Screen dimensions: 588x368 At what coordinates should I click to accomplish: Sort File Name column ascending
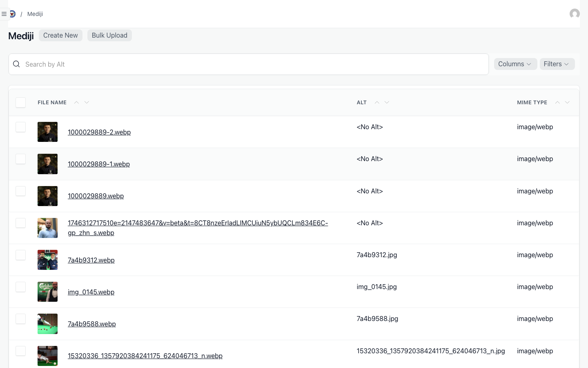[x=76, y=102]
